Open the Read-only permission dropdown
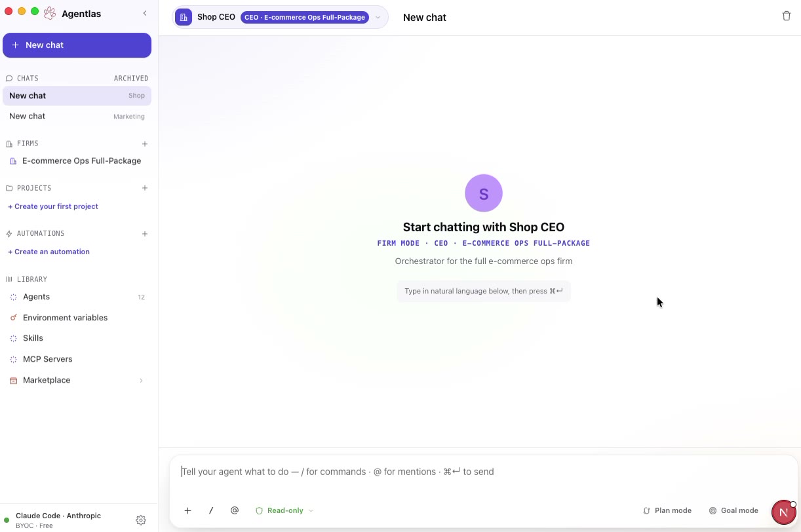This screenshot has height=532, width=801. [284, 510]
